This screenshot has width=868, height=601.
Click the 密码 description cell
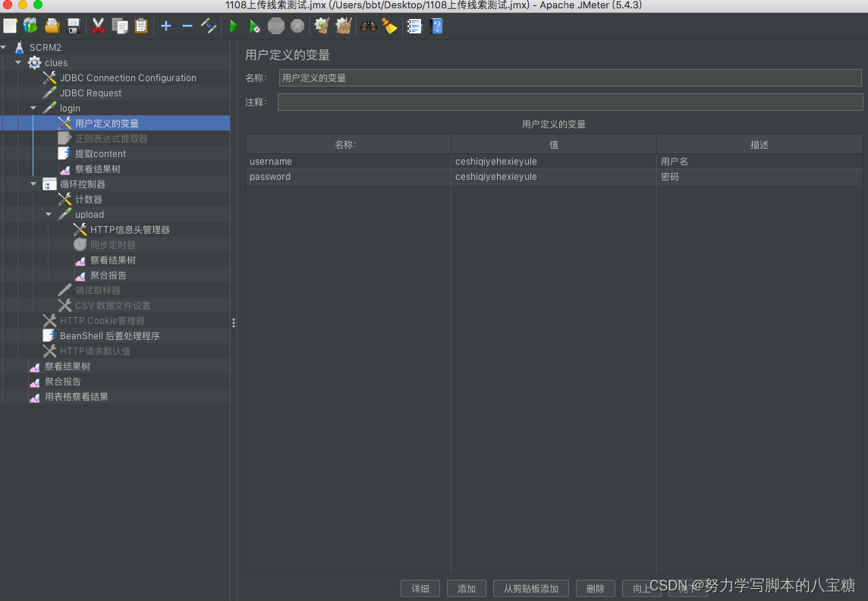(x=759, y=177)
